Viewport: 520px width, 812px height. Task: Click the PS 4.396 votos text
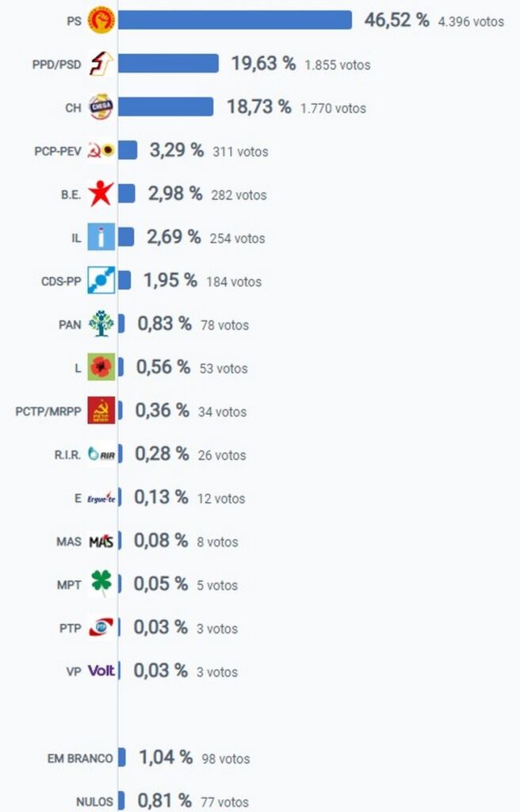(x=471, y=21)
